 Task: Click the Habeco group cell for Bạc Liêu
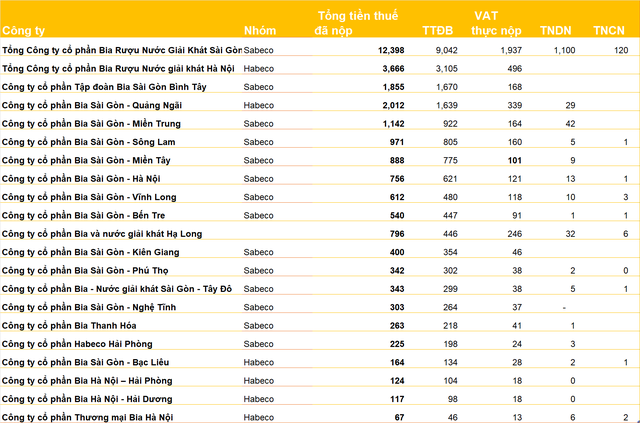point(258,363)
